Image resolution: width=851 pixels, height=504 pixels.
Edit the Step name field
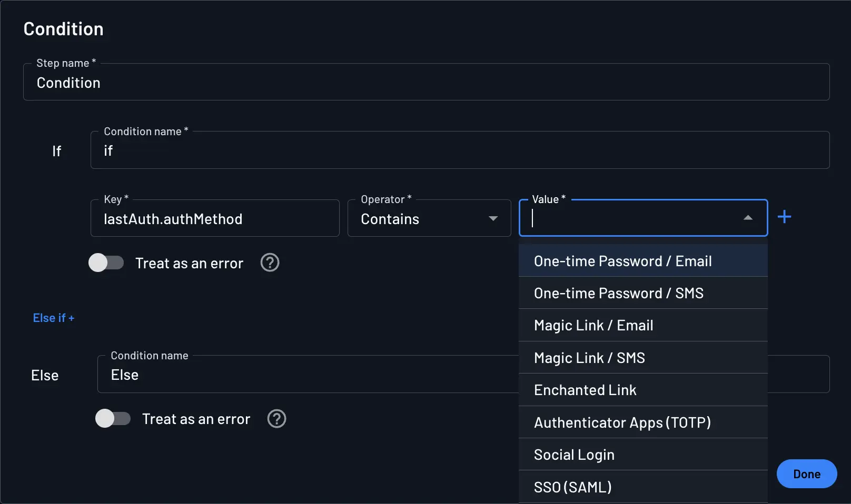pos(426,82)
